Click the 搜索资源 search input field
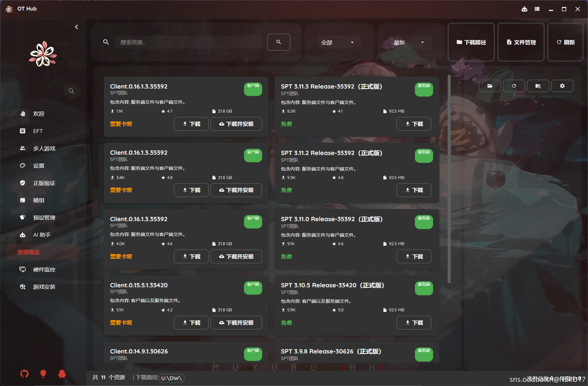Screen dimensions: 588x386 click(189, 42)
